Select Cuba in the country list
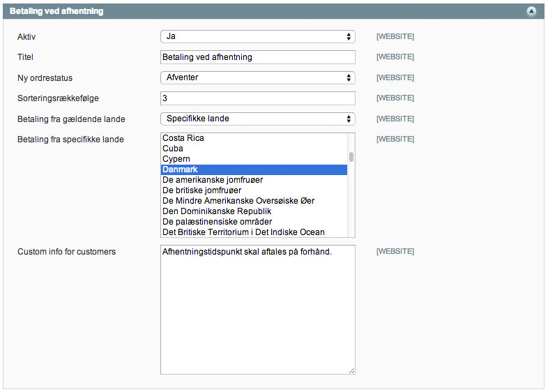The width and height of the screenshot is (548, 392). [254, 149]
